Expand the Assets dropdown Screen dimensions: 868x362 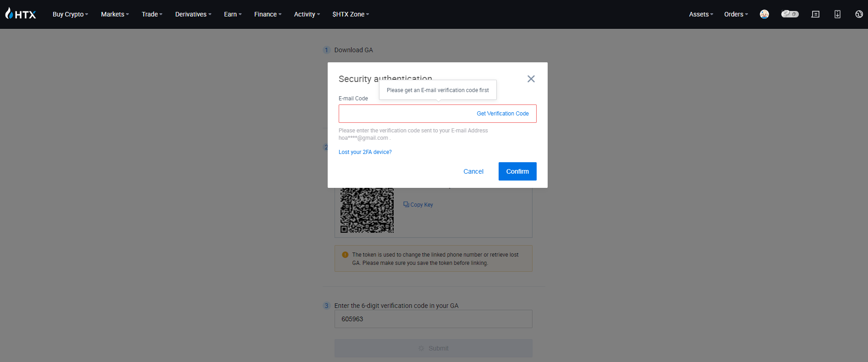701,14
